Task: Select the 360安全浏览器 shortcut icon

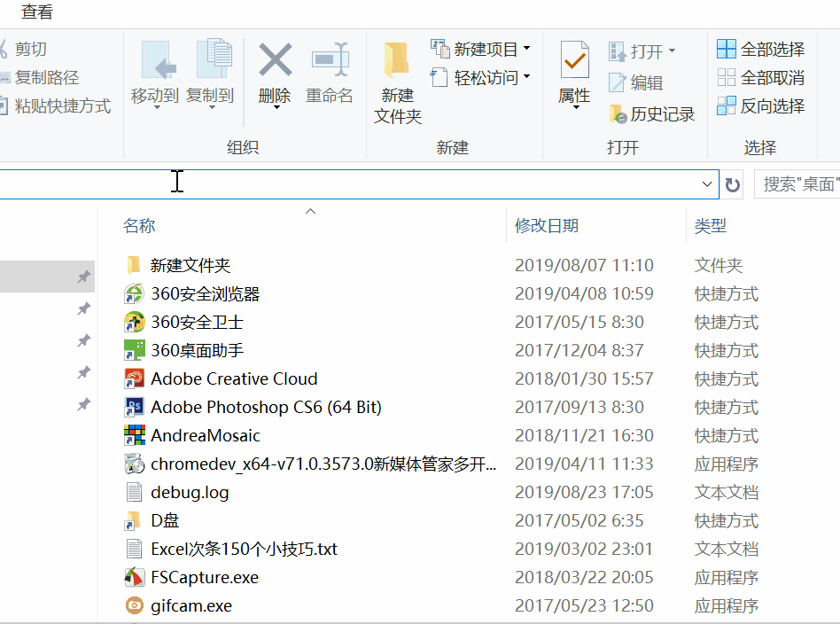Action: 134,293
